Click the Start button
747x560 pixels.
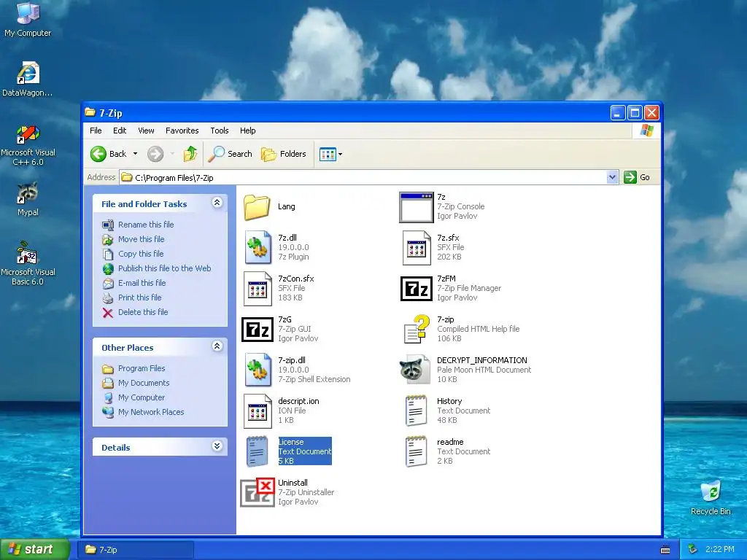35,549
